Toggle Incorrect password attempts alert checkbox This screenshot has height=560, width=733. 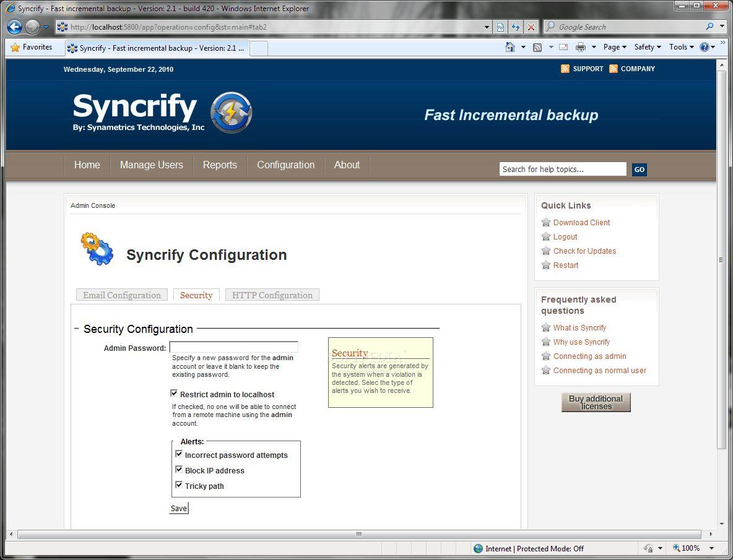(x=178, y=454)
